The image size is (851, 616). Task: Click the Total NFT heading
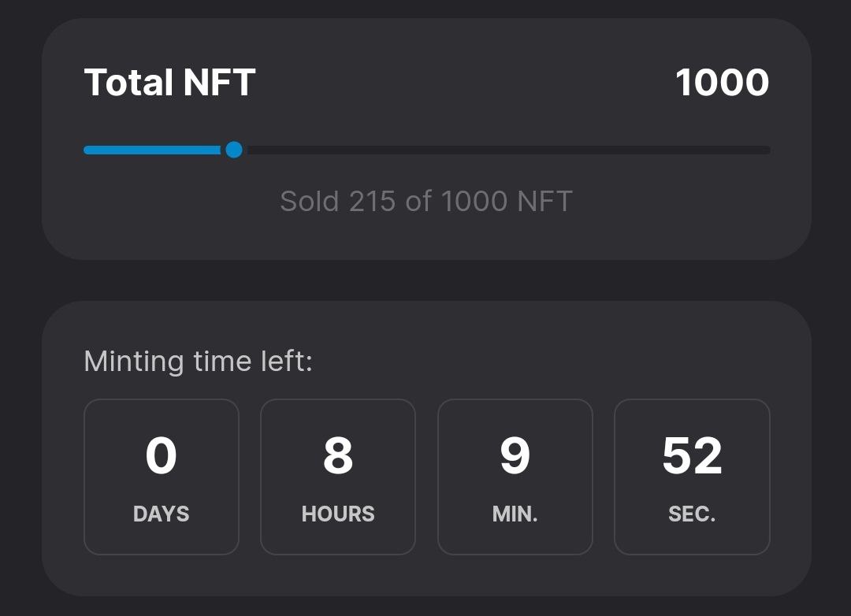click(169, 83)
